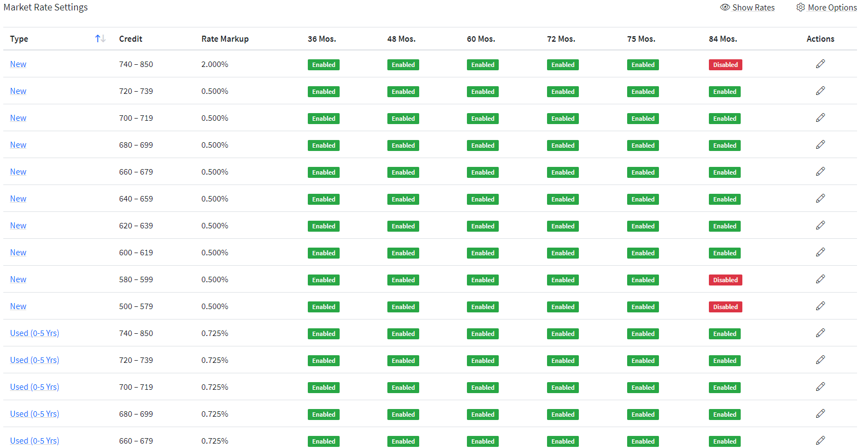
Task: Click the eye icon beside Show Rates
Action: click(725, 7)
